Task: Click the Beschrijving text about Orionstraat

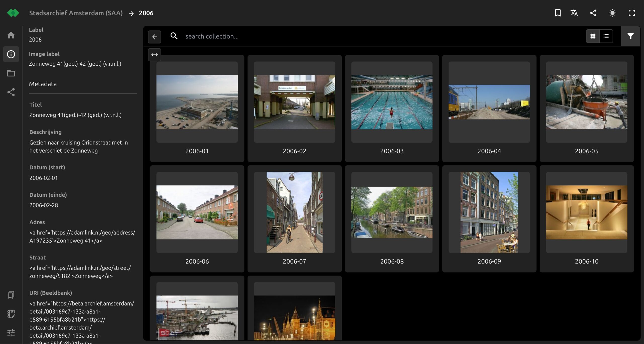Action: coord(78,146)
